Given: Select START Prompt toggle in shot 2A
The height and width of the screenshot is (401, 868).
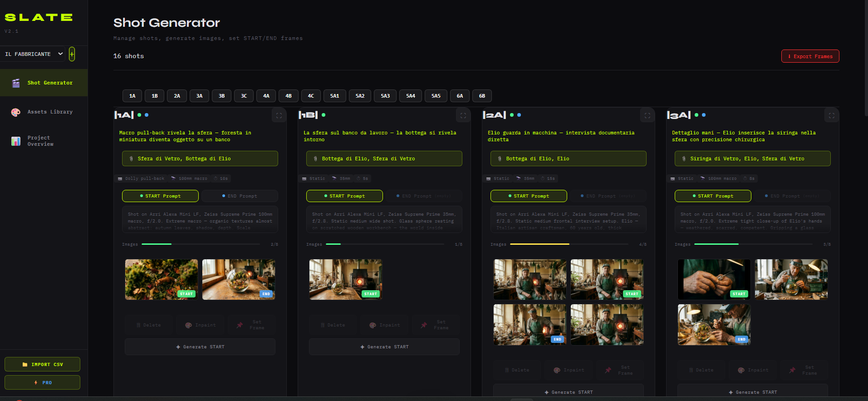Looking at the screenshot, I should (529, 196).
